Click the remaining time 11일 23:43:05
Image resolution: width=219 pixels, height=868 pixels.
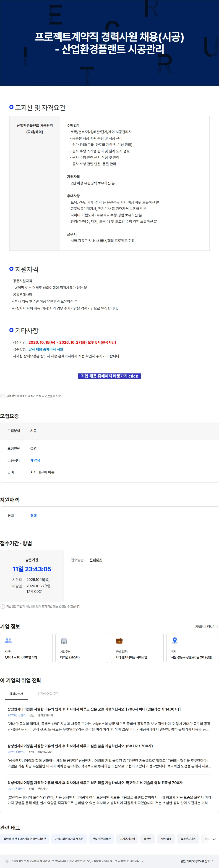(x=32, y=569)
